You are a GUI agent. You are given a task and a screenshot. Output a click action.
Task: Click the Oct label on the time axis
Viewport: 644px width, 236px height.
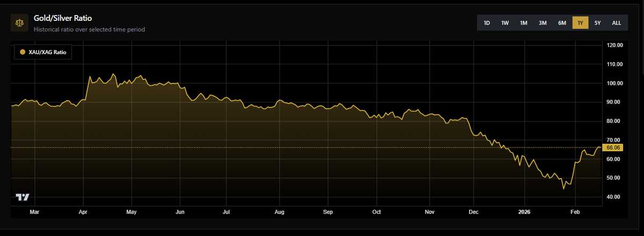pos(377,212)
